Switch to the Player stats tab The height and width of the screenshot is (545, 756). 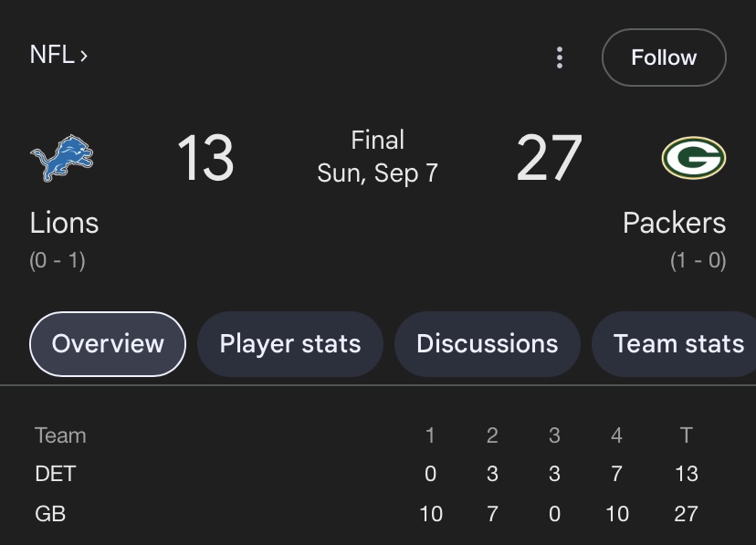290,344
